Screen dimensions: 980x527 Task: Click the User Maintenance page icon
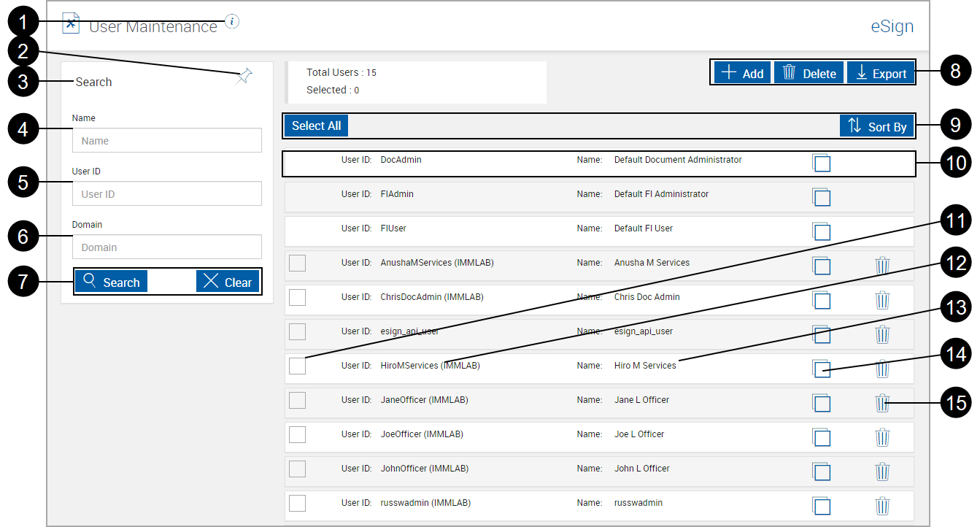coord(70,23)
